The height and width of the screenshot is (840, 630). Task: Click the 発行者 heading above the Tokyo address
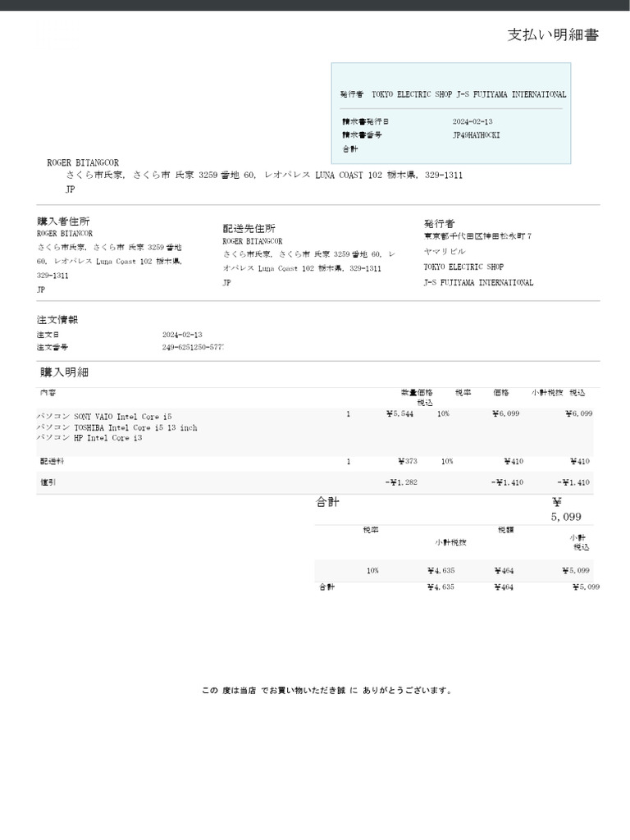coord(440,223)
